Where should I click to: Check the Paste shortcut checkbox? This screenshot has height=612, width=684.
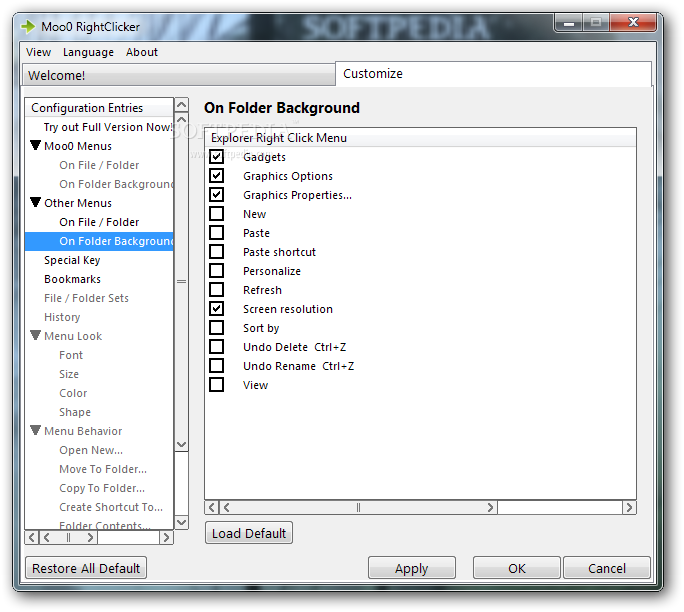pos(216,252)
